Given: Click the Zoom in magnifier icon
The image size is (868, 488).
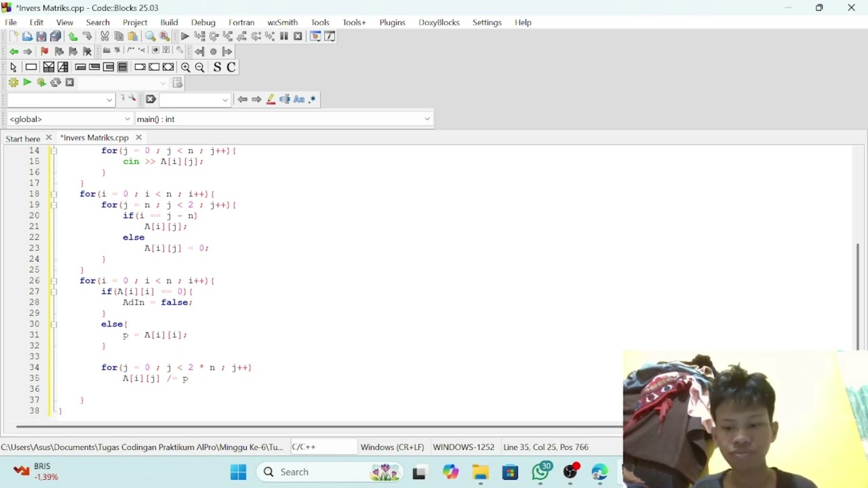Looking at the screenshot, I should [185, 67].
